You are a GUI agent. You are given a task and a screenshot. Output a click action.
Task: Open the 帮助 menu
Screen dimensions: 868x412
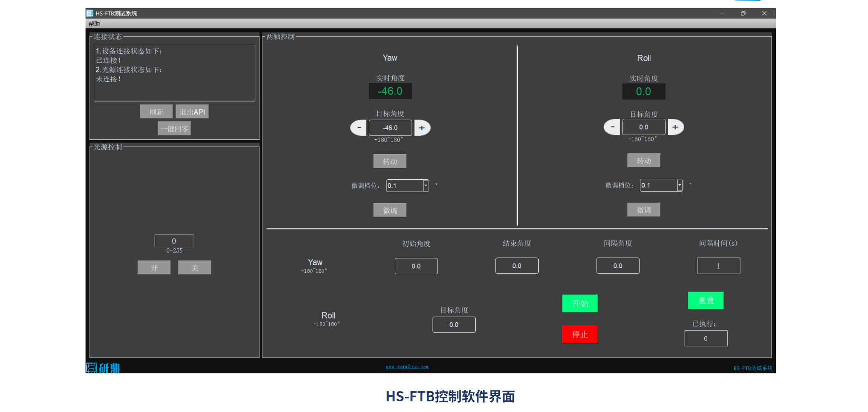coord(94,24)
